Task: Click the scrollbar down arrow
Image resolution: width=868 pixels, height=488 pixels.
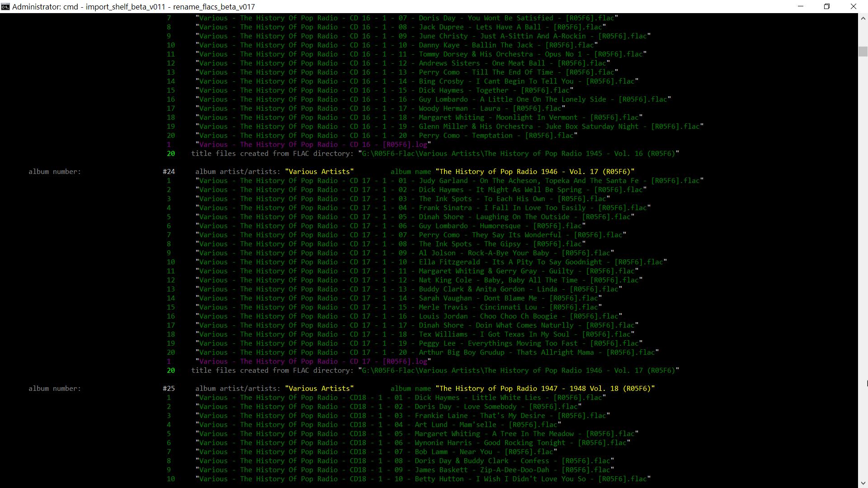Action: [863, 483]
